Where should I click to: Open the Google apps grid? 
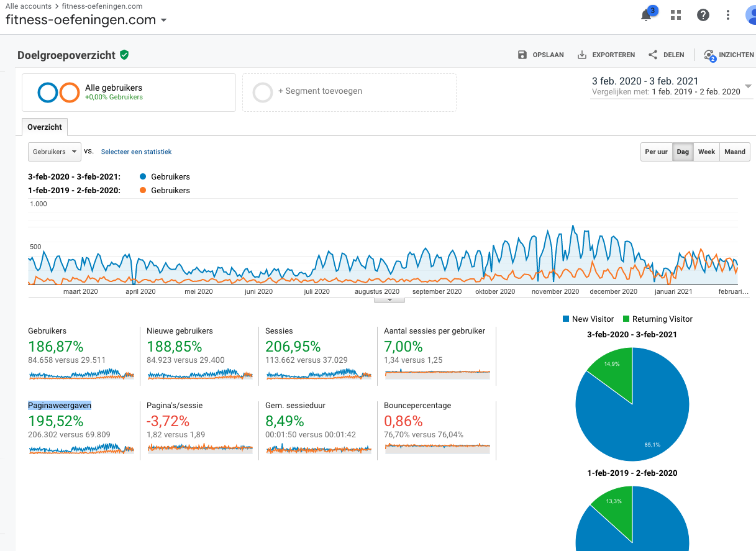click(676, 15)
